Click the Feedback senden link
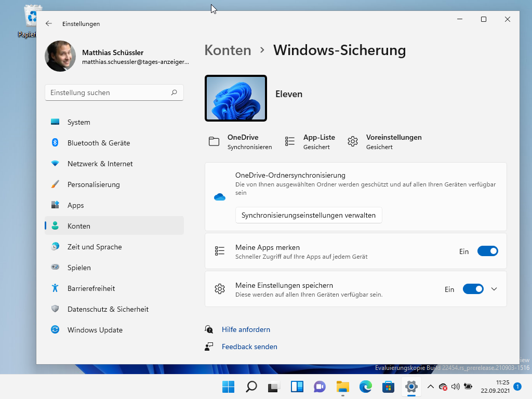The image size is (532, 399). [249, 347]
